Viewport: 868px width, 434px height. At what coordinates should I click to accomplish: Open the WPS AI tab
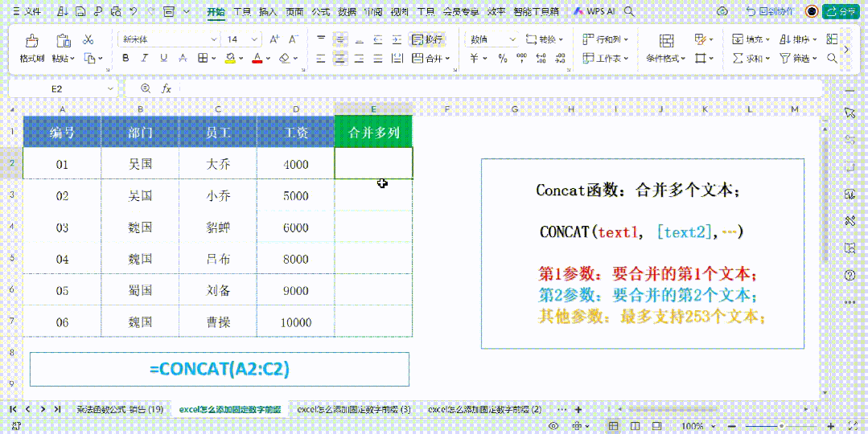594,11
